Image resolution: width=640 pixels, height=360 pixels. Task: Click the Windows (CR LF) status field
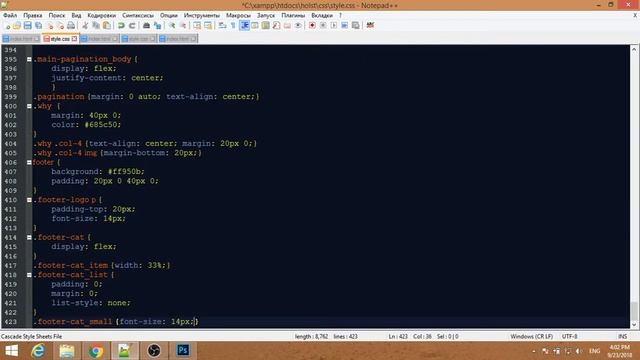pyautogui.click(x=531, y=336)
